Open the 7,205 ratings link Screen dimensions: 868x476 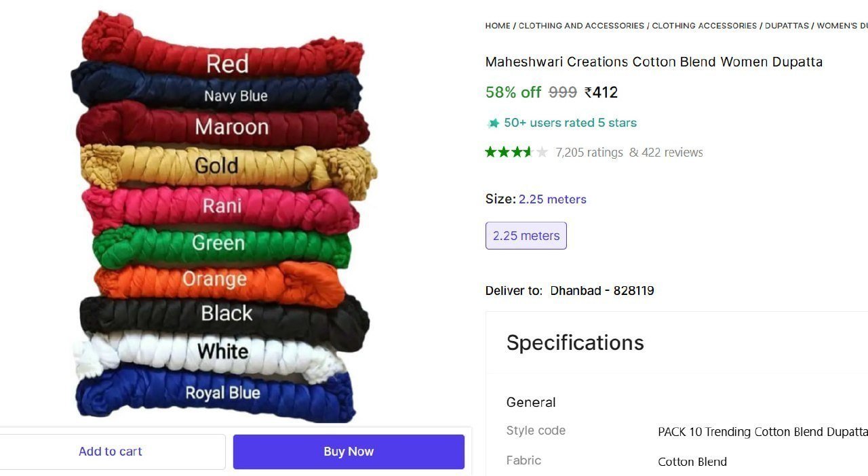589,153
